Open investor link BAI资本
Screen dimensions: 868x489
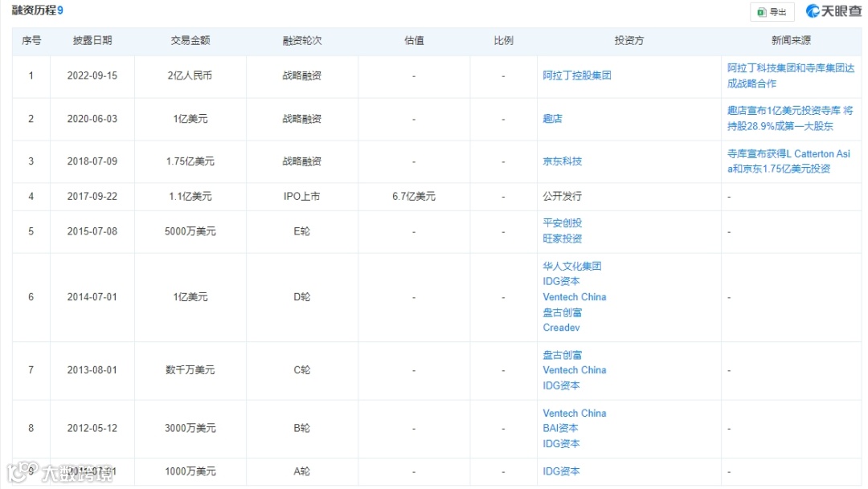(x=560, y=428)
